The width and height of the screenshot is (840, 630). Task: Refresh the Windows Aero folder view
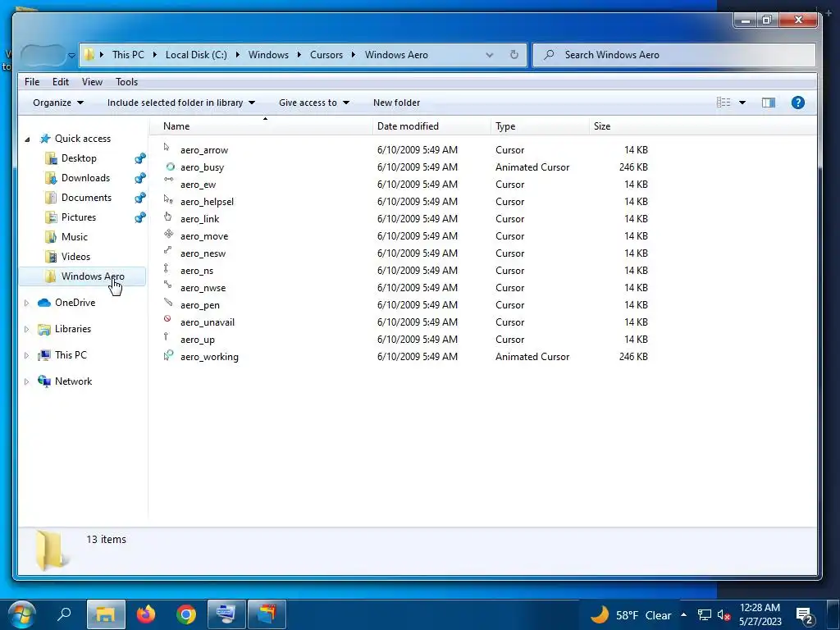pos(514,55)
